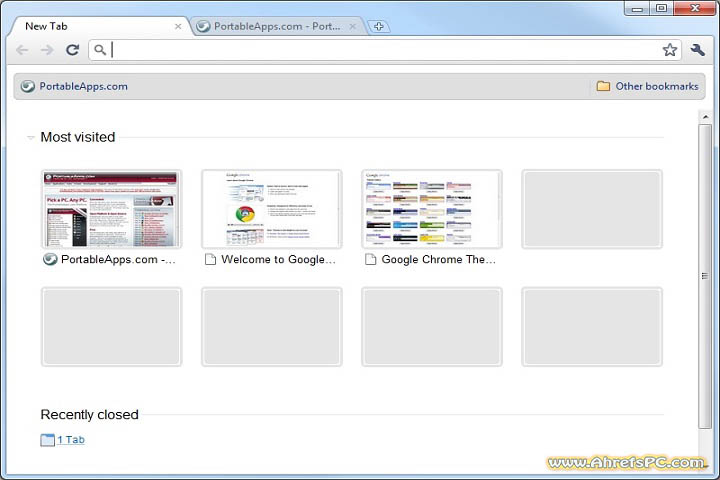The width and height of the screenshot is (720, 480).
Task: Click the back navigation arrow
Action: tap(22, 50)
